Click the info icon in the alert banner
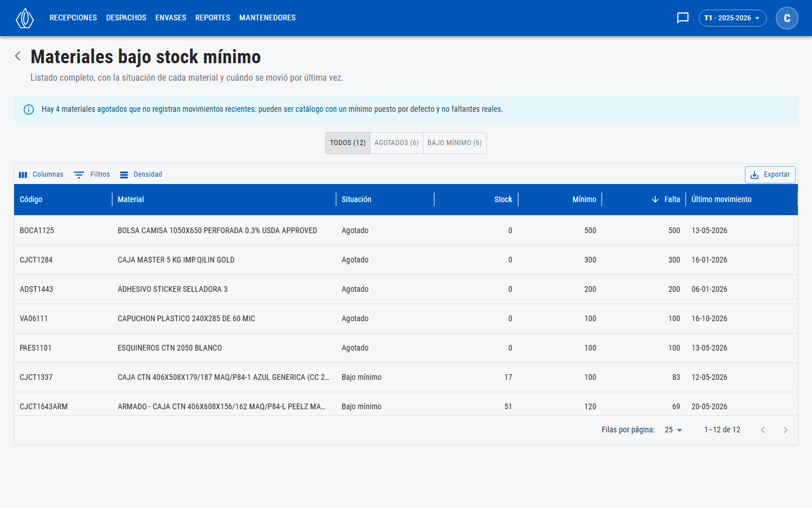The image size is (812, 508). (29, 110)
